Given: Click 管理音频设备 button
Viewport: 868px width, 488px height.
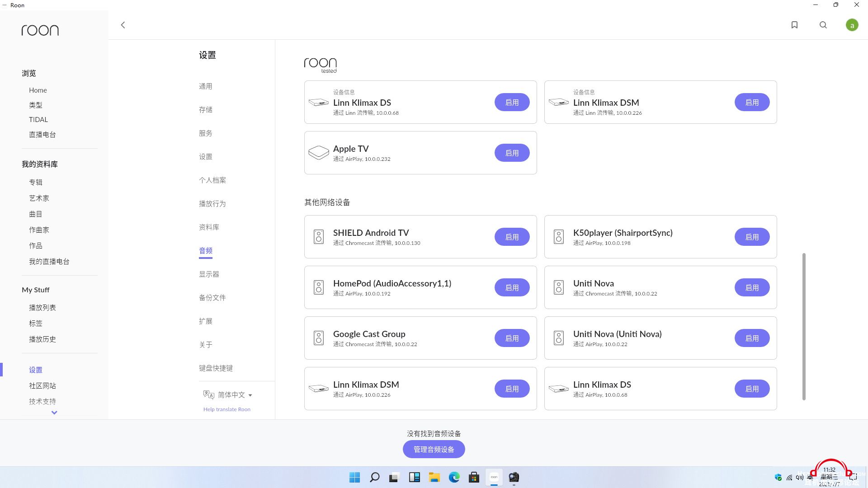Looking at the screenshot, I should coord(434,449).
